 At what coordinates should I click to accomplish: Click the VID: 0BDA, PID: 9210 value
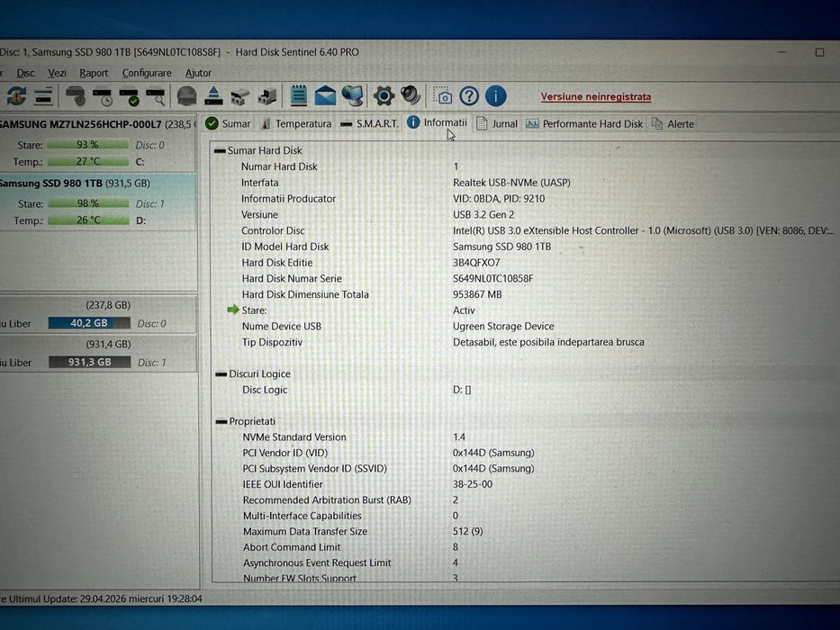pos(499,199)
